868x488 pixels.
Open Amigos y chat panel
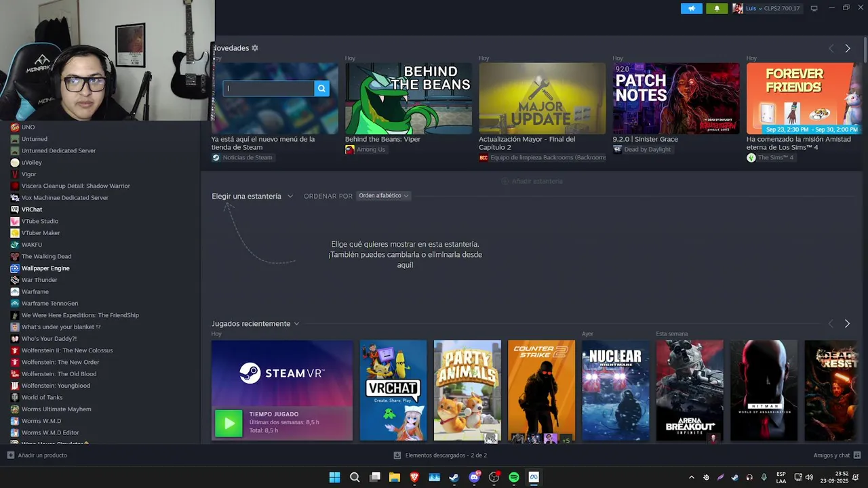(837, 455)
